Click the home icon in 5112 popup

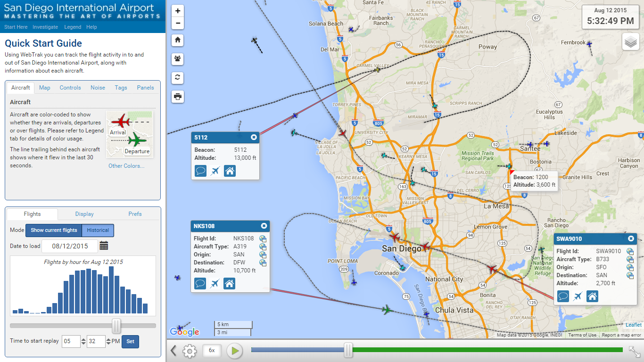click(230, 171)
